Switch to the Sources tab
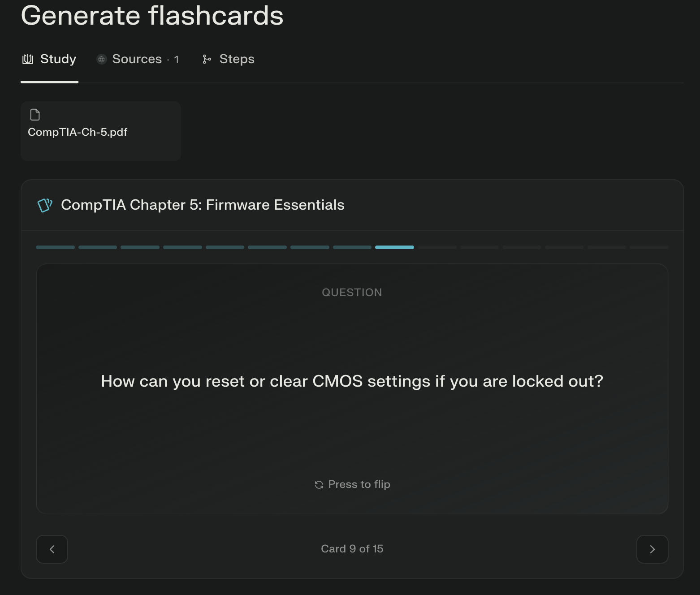The height and width of the screenshot is (595, 700). [x=138, y=59]
